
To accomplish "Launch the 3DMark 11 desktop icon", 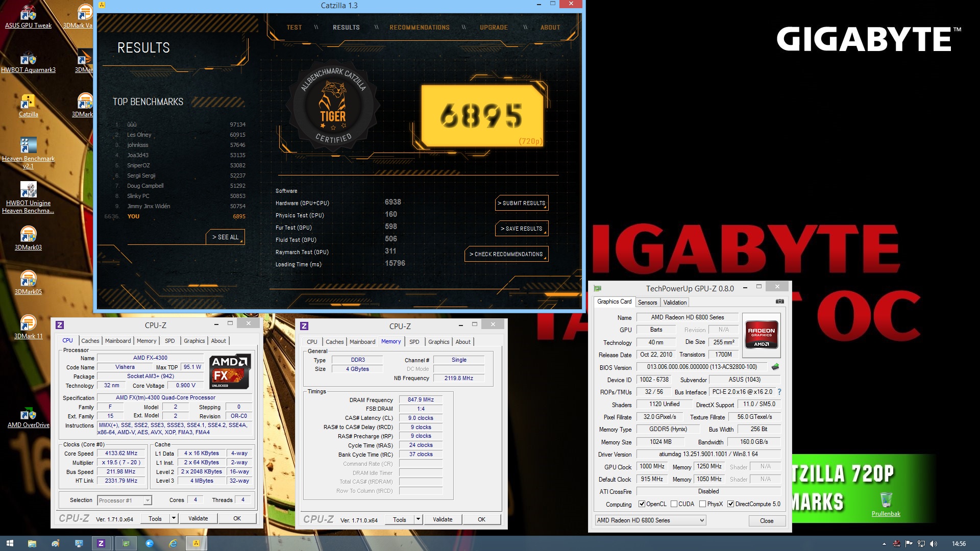I will [x=28, y=327].
